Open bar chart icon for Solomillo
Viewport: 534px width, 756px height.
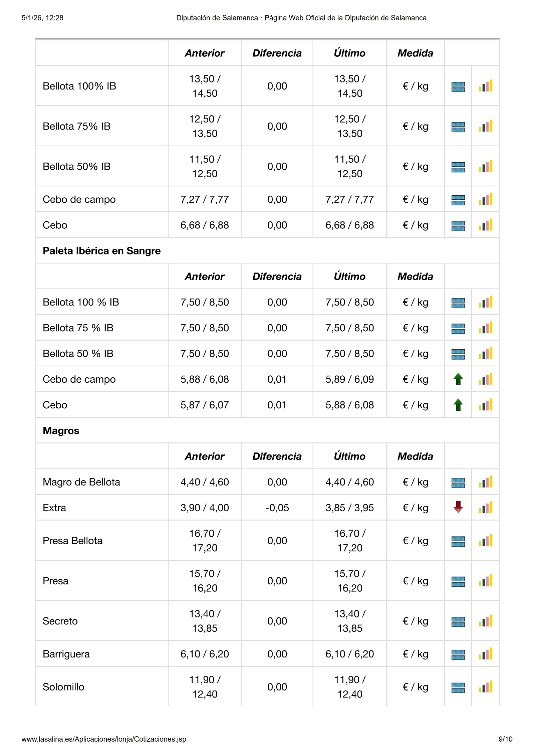point(485,687)
